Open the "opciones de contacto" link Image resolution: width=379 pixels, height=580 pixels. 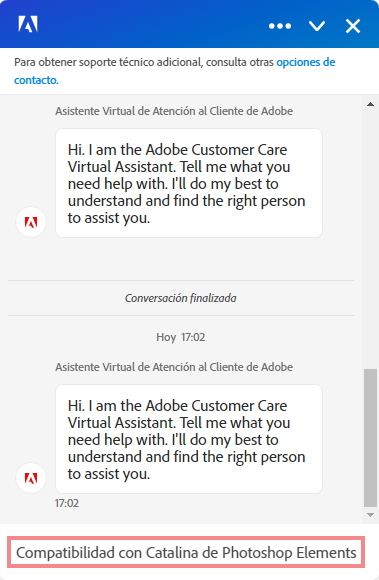pos(175,71)
